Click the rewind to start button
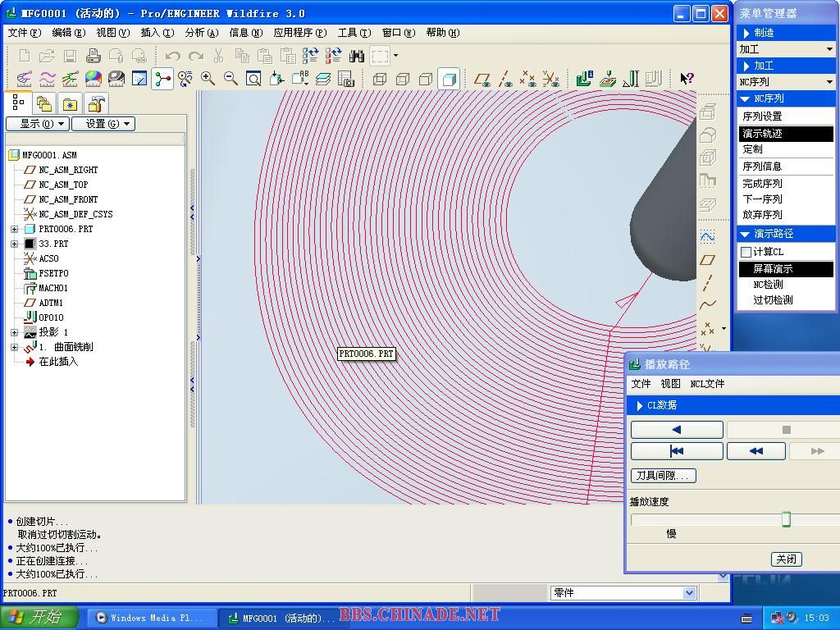840x630 pixels. click(x=677, y=451)
